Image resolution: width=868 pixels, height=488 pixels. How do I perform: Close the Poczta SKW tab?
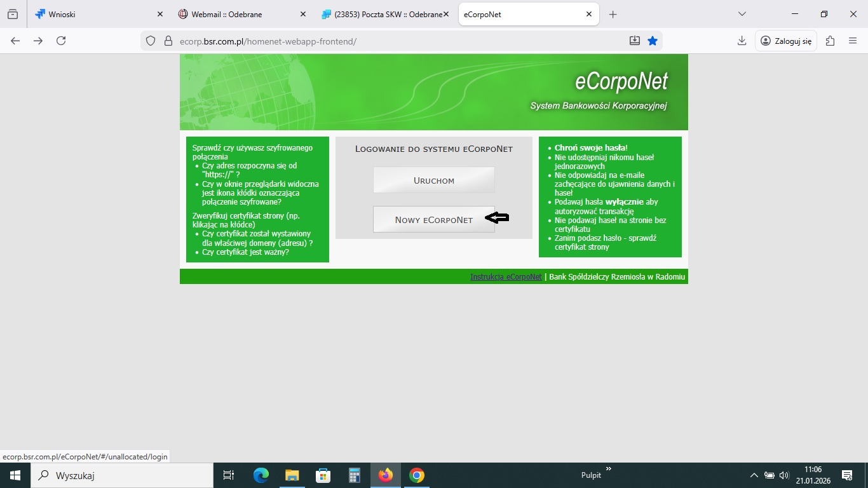click(x=446, y=14)
